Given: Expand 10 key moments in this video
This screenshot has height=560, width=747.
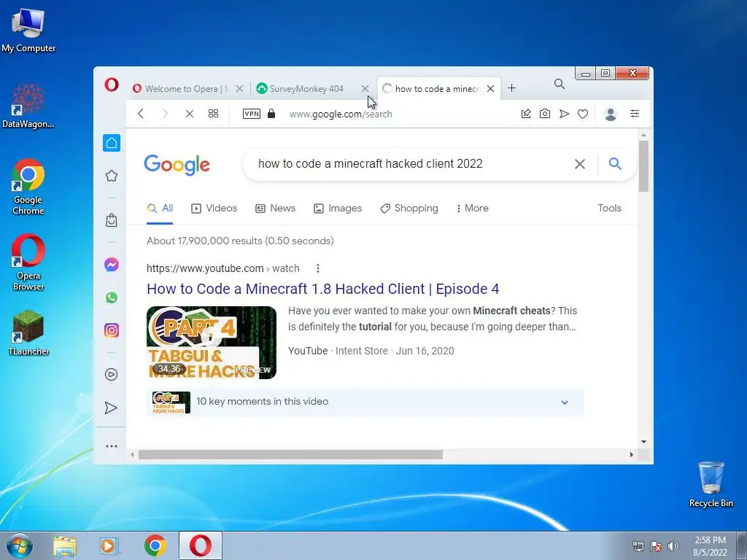Looking at the screenshot, I should pos(365,402).
